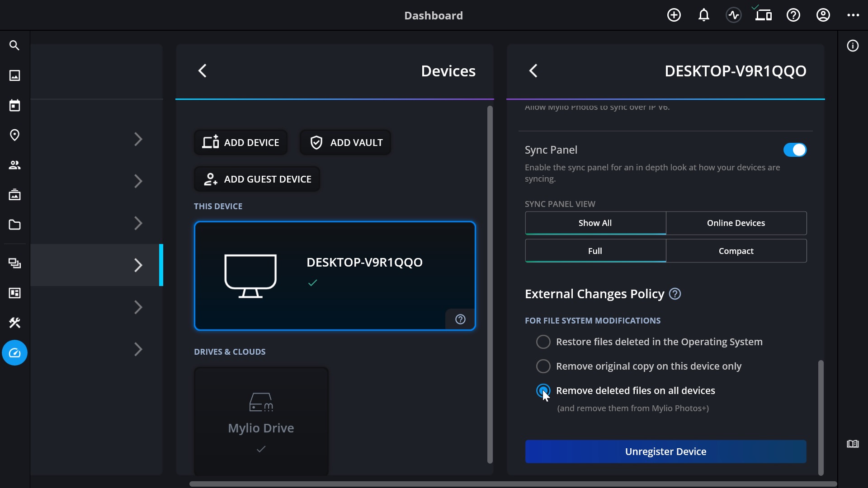Select the Show All sync panel view
Viewport: 868px width, 488px height.
[595, 223]
